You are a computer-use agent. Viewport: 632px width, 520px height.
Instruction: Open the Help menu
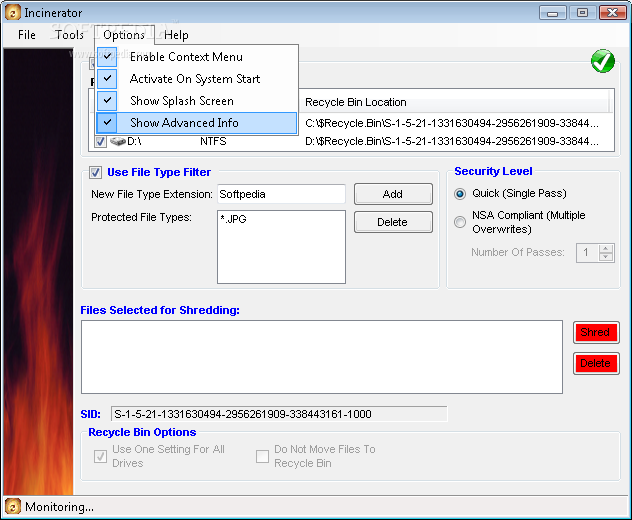[x=176, y=35]
